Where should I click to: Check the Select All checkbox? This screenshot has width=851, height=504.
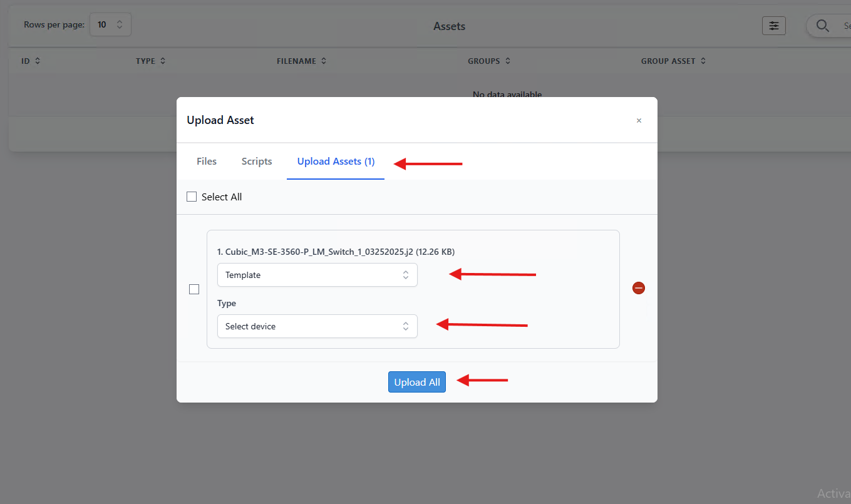click(192, 197)
